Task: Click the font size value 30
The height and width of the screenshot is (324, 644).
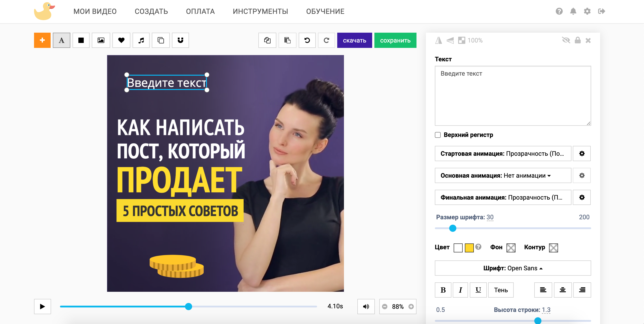Action: [x=490, y=217]
